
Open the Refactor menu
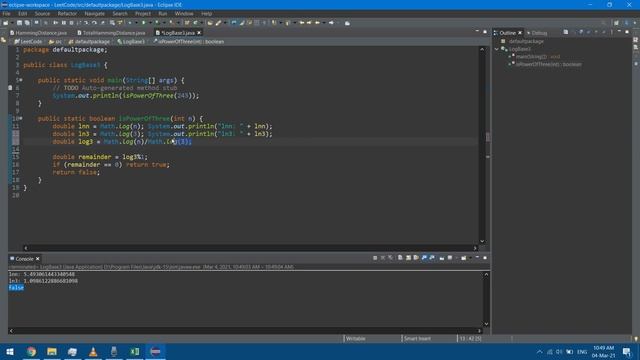pos(67,13)
